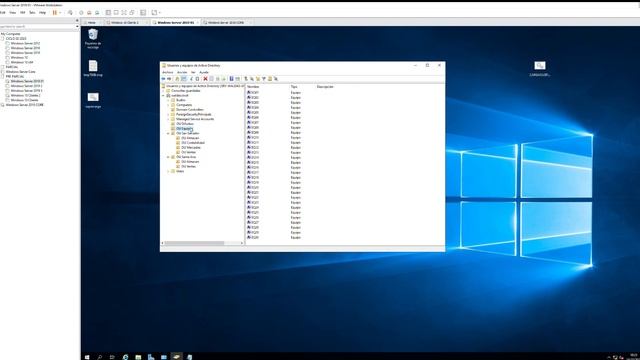Open VMware snapshot manager icon
The width and height of the screenshot is (640, 360).
point(97,13)
